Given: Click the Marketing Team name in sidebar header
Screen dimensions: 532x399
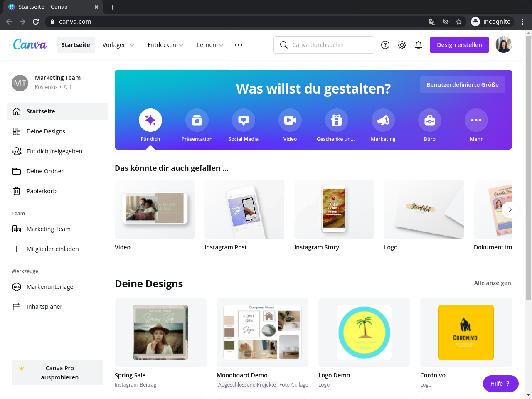Looking at the screenshot, I should pos(58,78).
